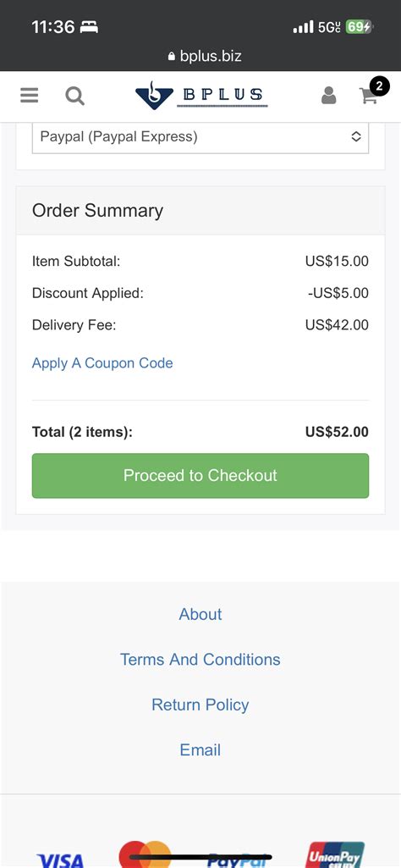This screenshot has width=401, height=868.
Task: Tap the PayPal footer logo
Action: [x=237, y=860]
